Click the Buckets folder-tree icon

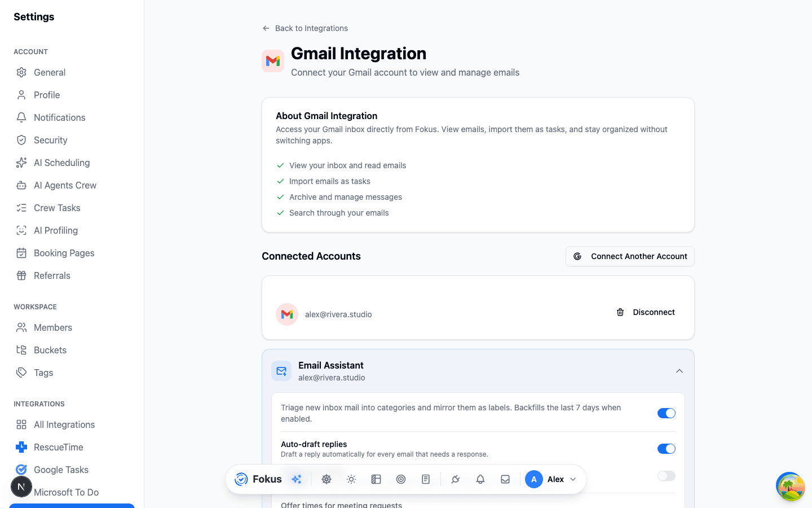(x=21, y=350)
